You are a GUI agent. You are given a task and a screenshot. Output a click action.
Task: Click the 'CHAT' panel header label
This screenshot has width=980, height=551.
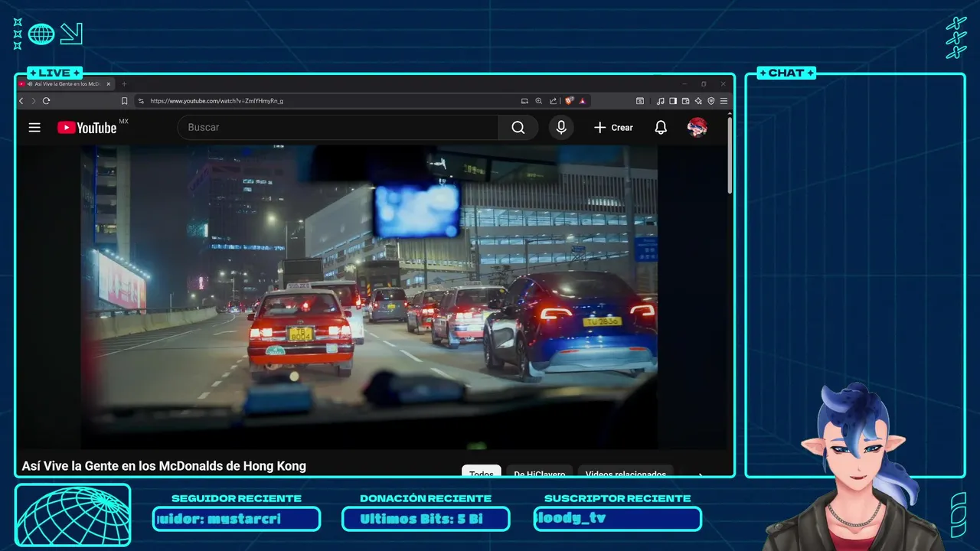click(786, 73)
